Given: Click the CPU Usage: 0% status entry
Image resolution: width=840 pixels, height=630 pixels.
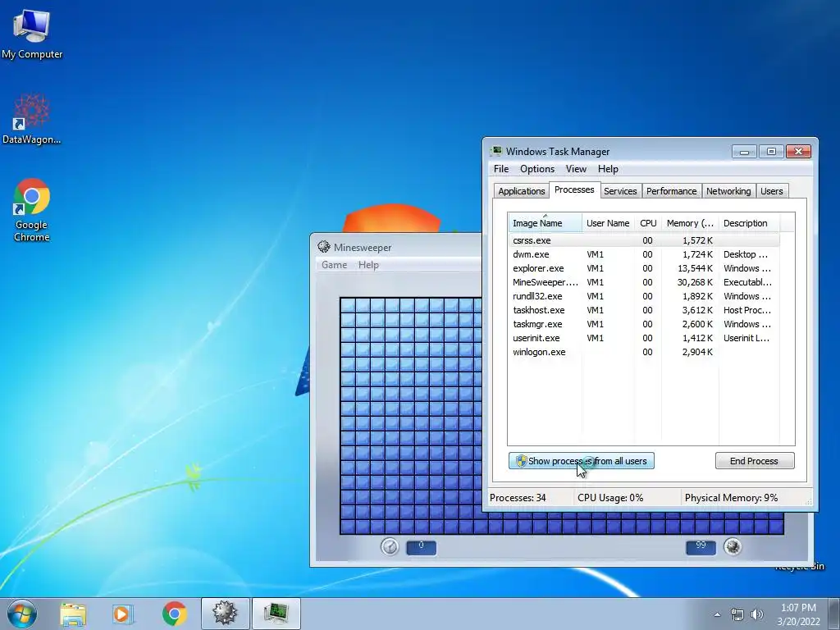Looking at the screenshot, I should pyautogui.click(x=610, y=498).
